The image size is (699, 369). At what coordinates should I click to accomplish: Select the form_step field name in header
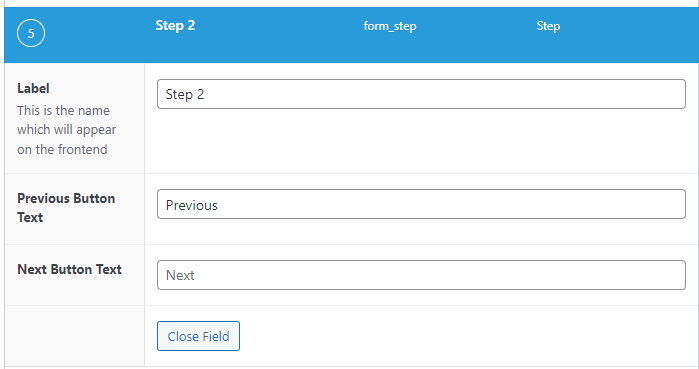[x=390, y=26]
